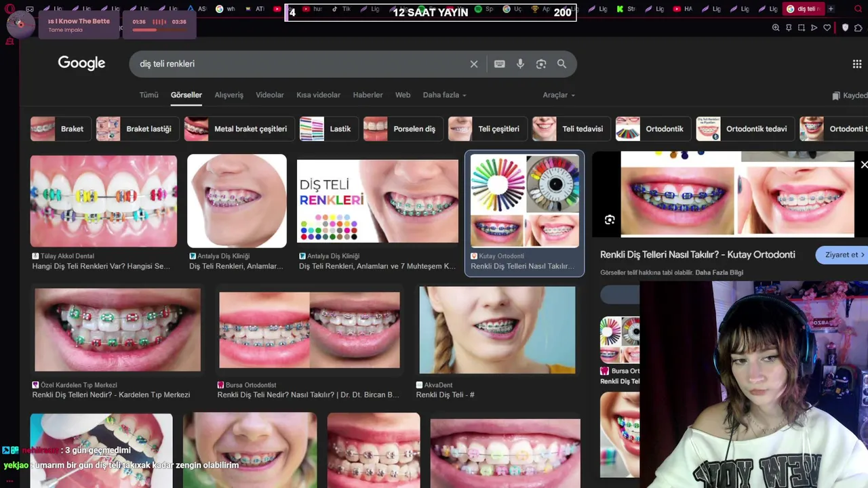Screen dimensions: 868x488
Task: Open a new browser tab with the plus button
Action: 831,9
